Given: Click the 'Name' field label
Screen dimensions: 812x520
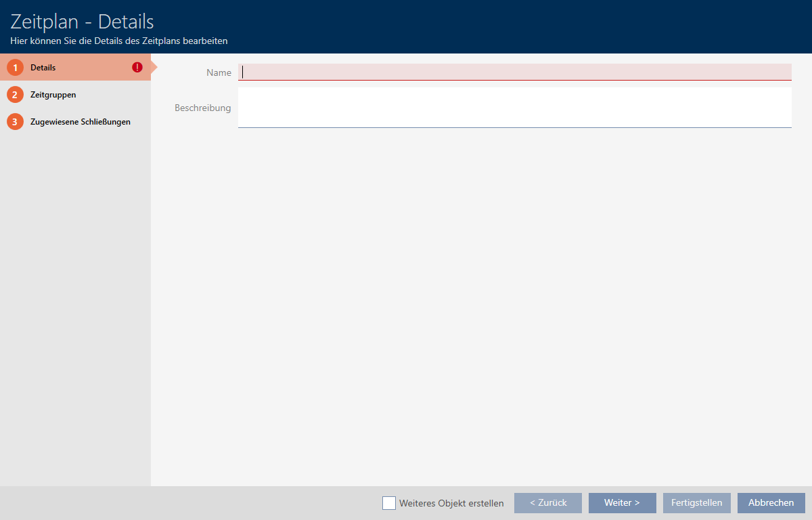Looking at the screenshot, I should pos(219,72).
